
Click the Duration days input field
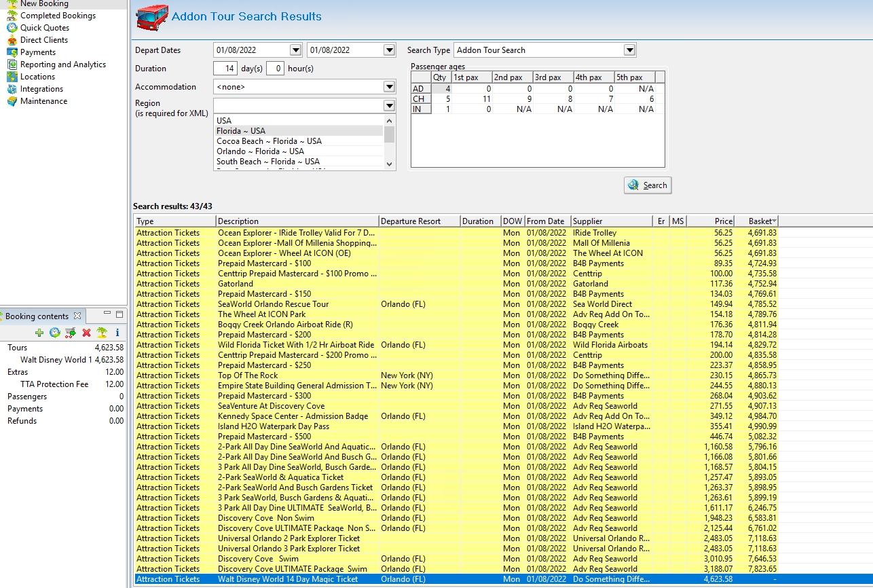coord(225,69)
